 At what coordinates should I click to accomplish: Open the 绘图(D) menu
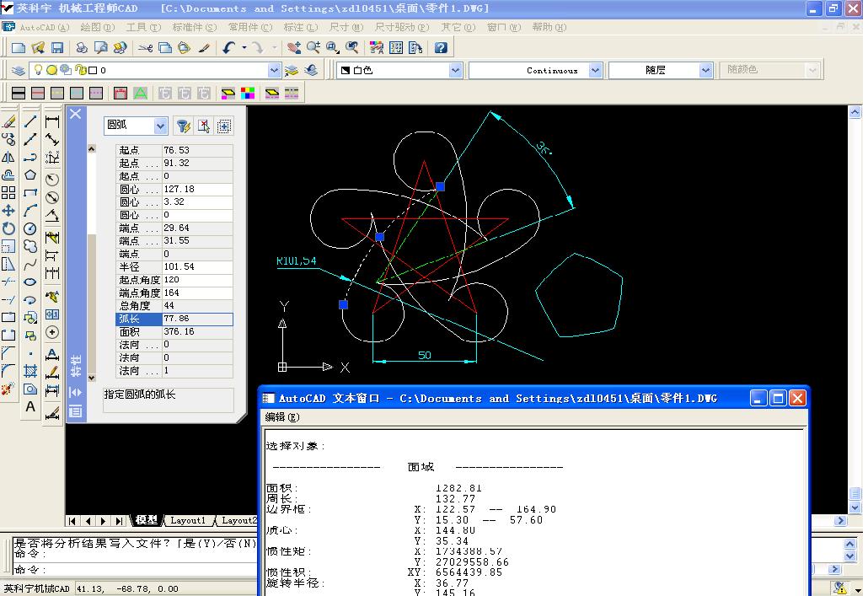pos(97,27)
